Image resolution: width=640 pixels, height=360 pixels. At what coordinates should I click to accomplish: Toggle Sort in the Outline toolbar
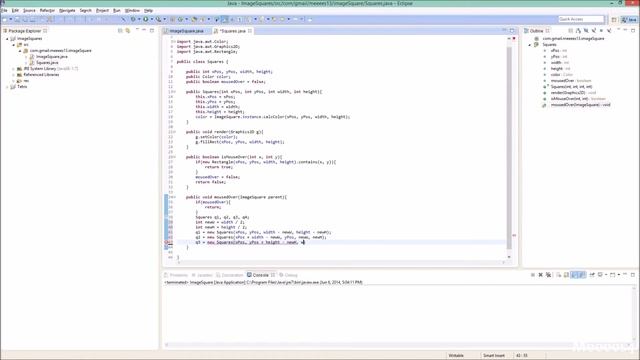[x=578, y=31]
